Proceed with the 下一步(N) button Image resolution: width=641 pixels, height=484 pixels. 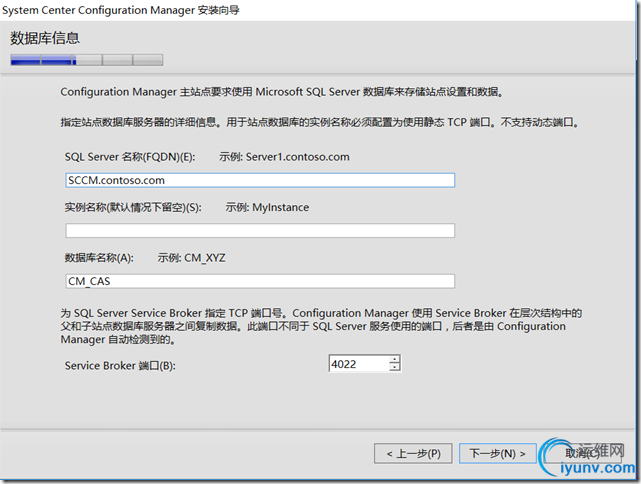[x=498, y=453]
